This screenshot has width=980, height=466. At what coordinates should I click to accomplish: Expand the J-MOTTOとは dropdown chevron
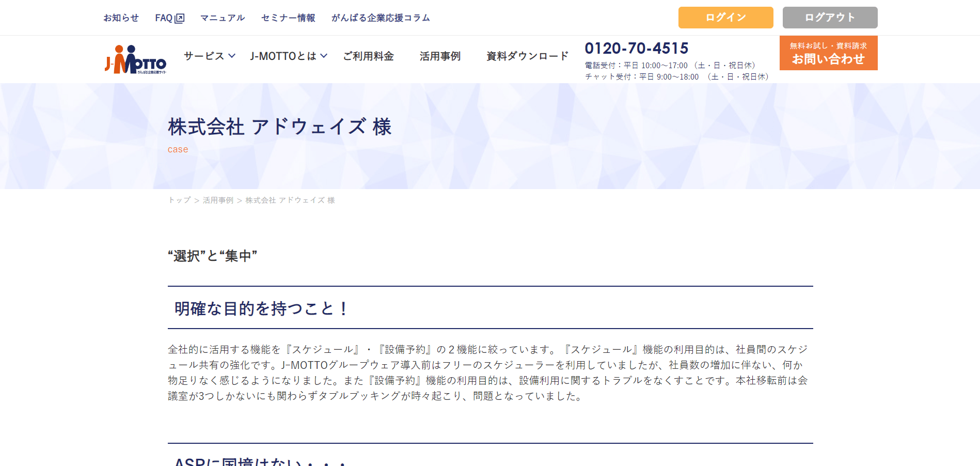(324, 56)
